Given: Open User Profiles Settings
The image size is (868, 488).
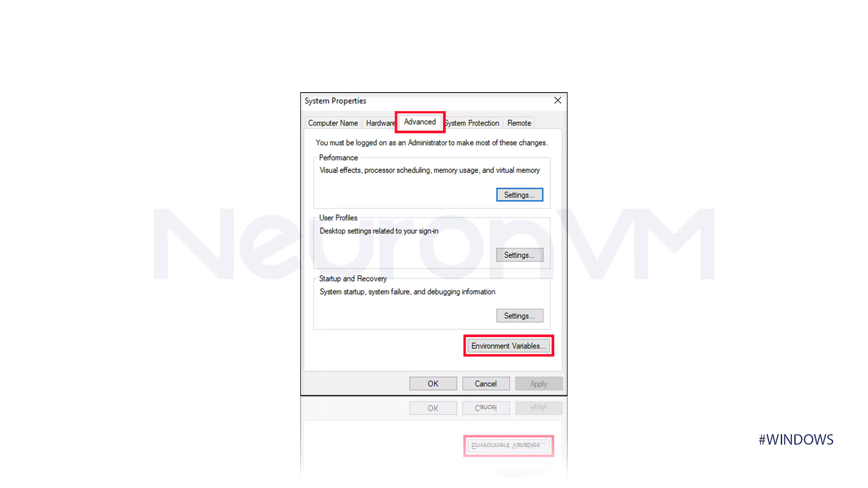Looking at the screenshot, I should [x=519, y=254].
